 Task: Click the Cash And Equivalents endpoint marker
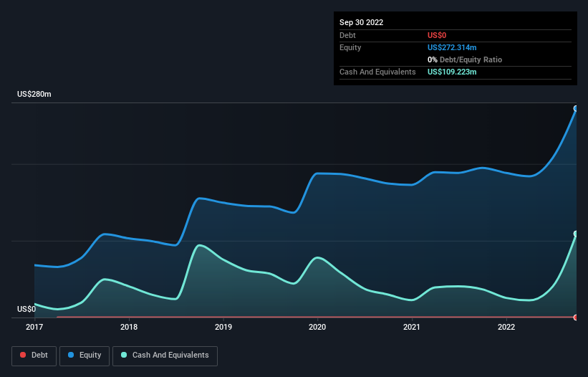tap(576, 234)
